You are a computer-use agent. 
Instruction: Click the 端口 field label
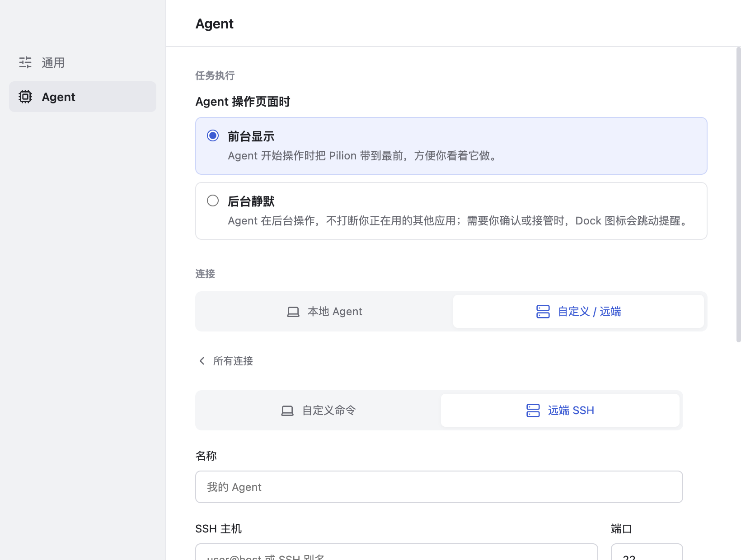(x=621, y=528)
